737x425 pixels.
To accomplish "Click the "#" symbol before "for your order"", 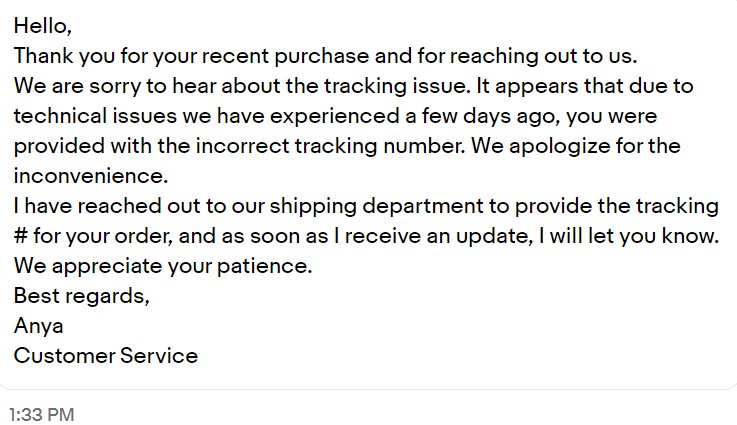I will pos(21,236).
